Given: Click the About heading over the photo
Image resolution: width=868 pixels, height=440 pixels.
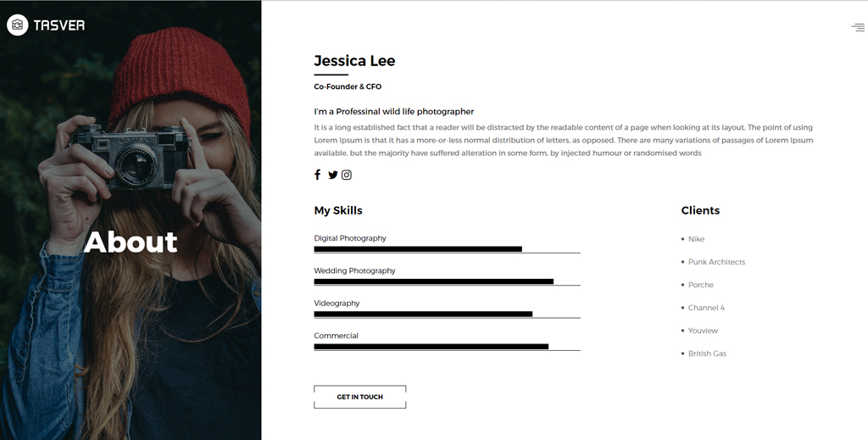Looking at the screenshot, I should (x=131, y=242).
